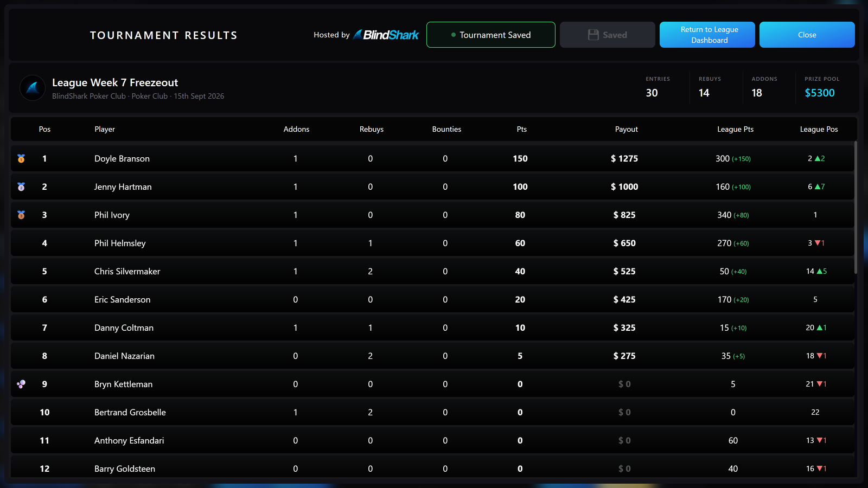Click the floppy disk icon on Saved button
Viewport: 868px width, 488px height.
(593, 35)
